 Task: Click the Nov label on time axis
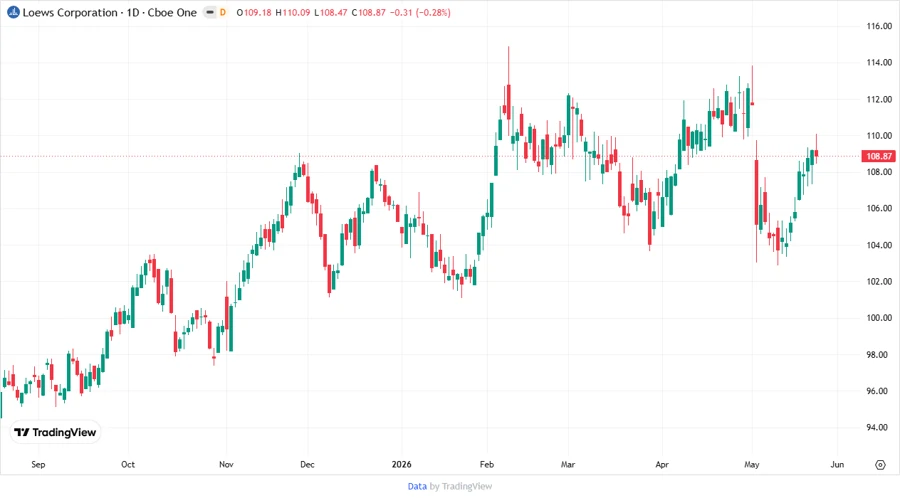[x=226, y=464]
